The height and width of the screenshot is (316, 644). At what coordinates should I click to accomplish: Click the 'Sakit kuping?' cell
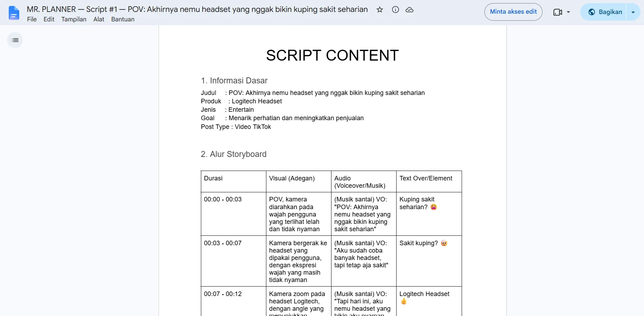[429, 261]
